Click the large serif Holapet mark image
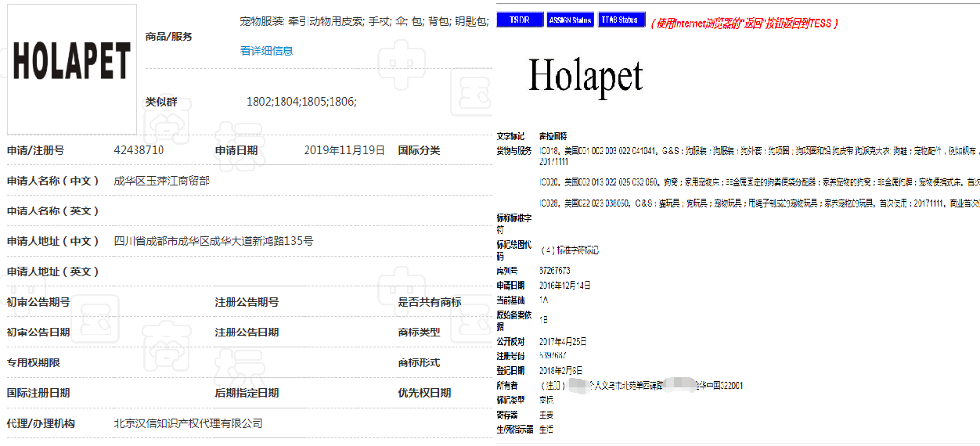 point(585,77)
